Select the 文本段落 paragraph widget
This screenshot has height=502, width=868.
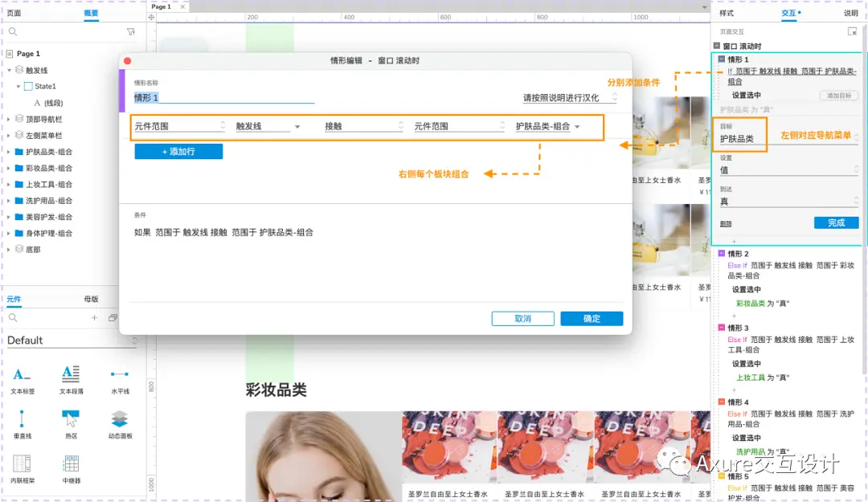70,378
